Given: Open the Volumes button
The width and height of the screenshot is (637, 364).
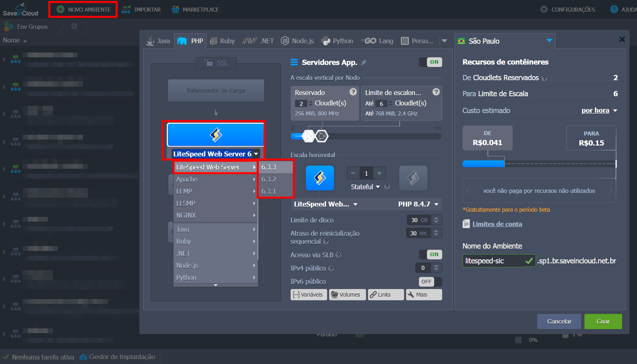Looking at the screenshot, I should (x=347, y=295).
